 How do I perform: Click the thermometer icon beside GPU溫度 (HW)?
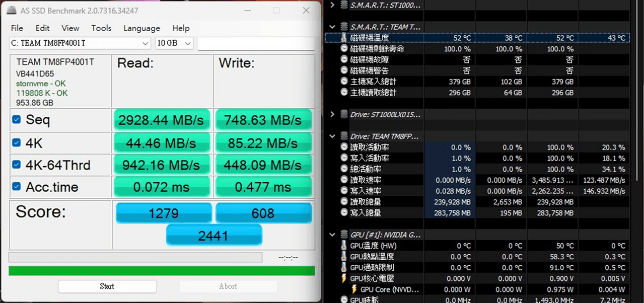point(344,246)
